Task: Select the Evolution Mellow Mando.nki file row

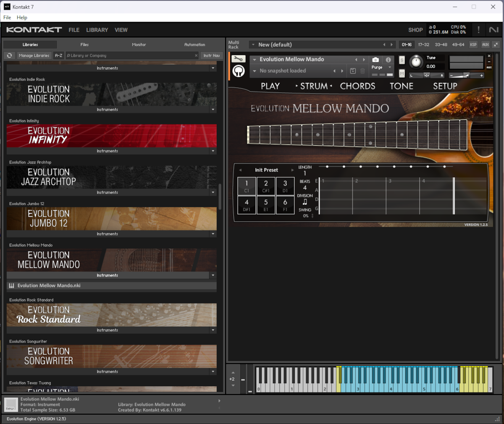Action: (x=112, y=285)
